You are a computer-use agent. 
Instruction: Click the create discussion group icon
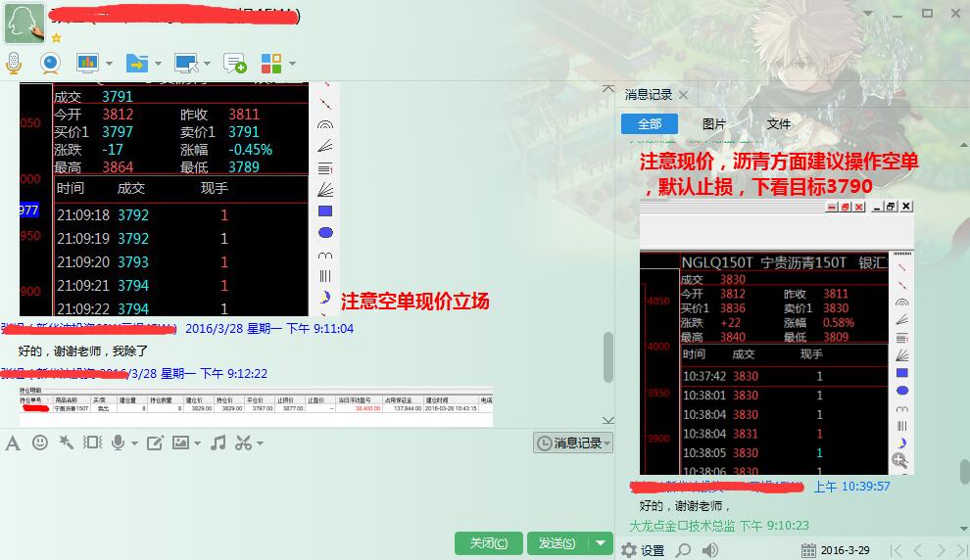coord(235,64)
